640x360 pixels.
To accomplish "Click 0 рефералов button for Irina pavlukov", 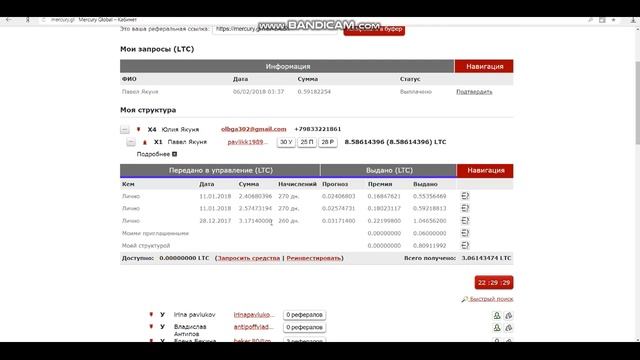I will tap(304, 315).
